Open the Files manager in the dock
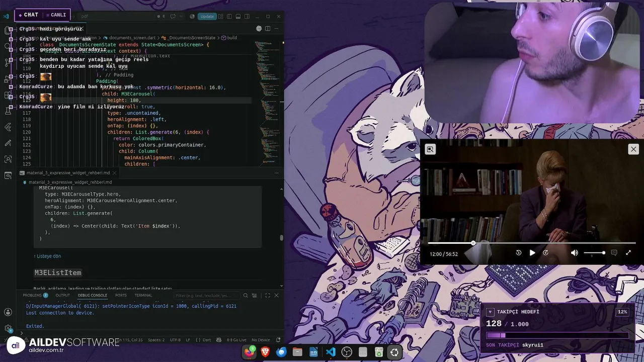This screenshot has width=644, height=362. point(297,352)
